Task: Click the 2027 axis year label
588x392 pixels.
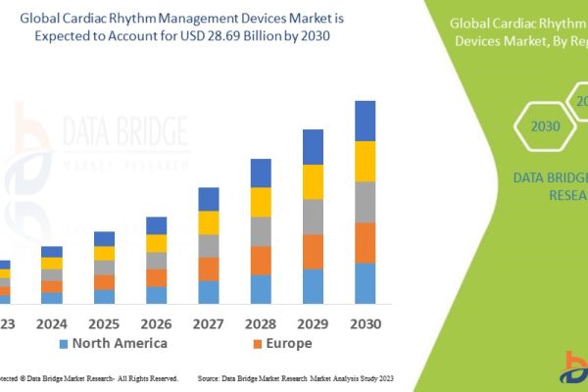Action: point(208,324)
